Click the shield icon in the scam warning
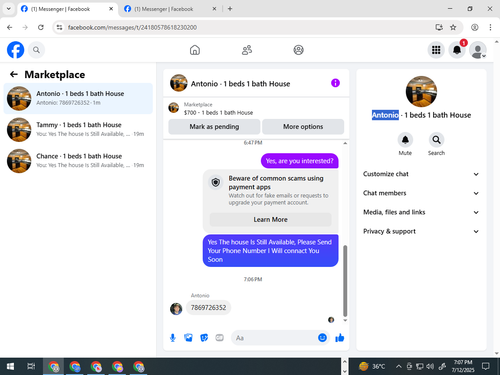Image resolution: width=500 pixels, height=375 pixels. (216, 182)
